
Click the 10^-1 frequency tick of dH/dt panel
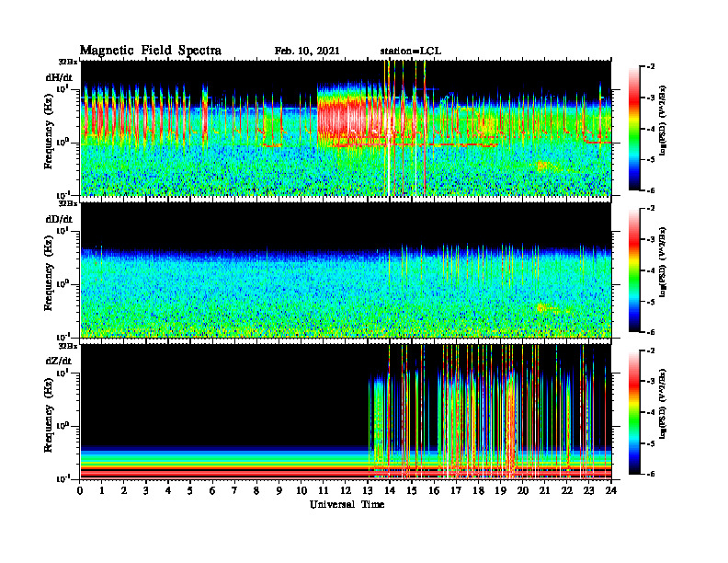tap(63, 195)
